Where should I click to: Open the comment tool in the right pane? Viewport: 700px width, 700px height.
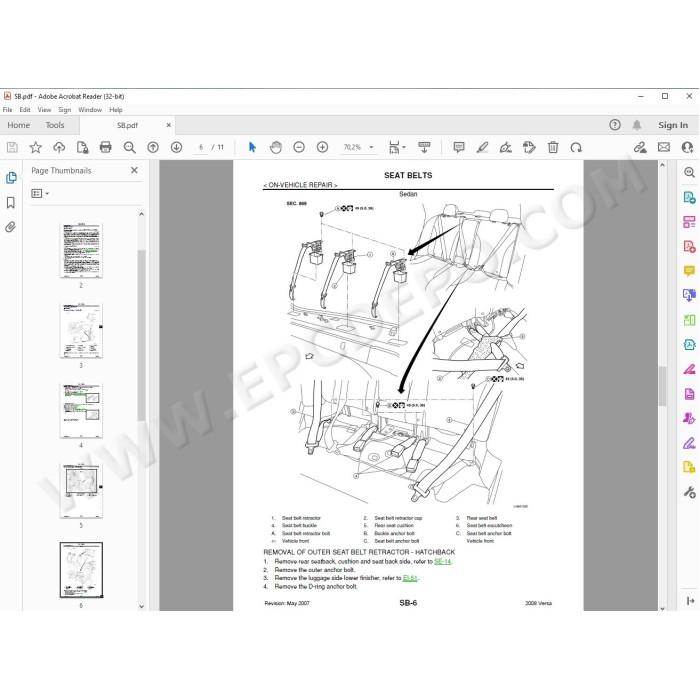coord(689,271)
